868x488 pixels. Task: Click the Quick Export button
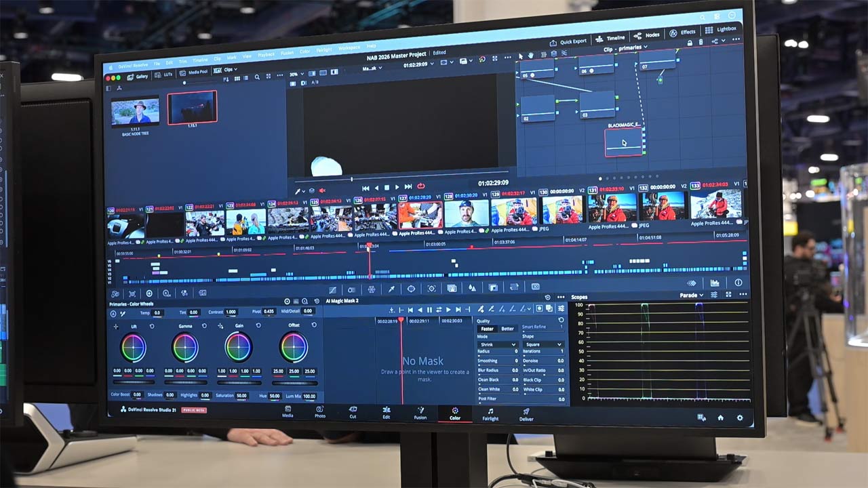(x=568, y=41)
